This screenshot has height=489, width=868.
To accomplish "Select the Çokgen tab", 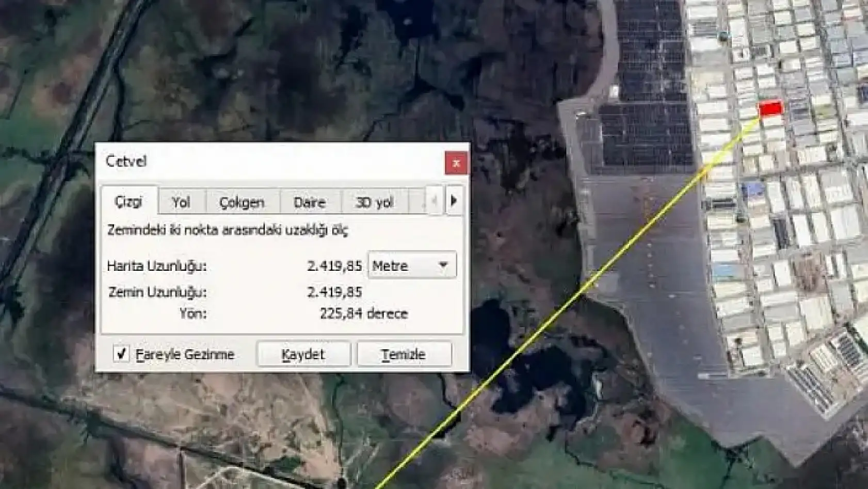I will pos(242,202).
